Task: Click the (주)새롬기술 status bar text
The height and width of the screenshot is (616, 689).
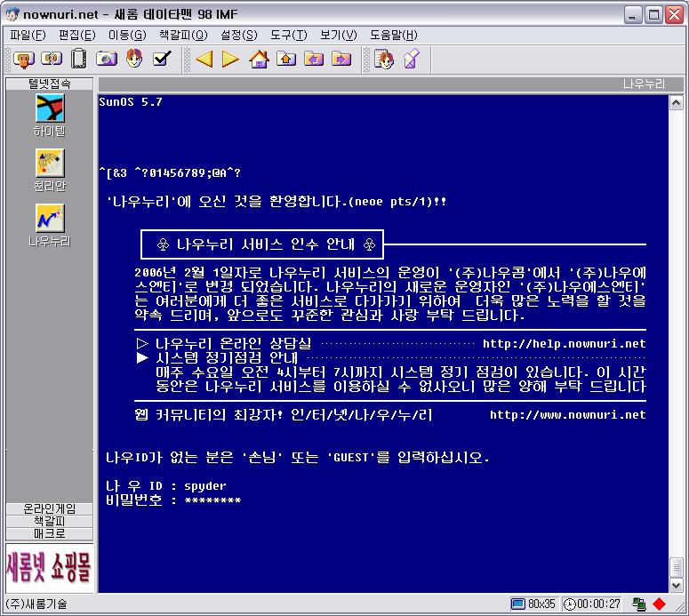Action: [36, 604]
